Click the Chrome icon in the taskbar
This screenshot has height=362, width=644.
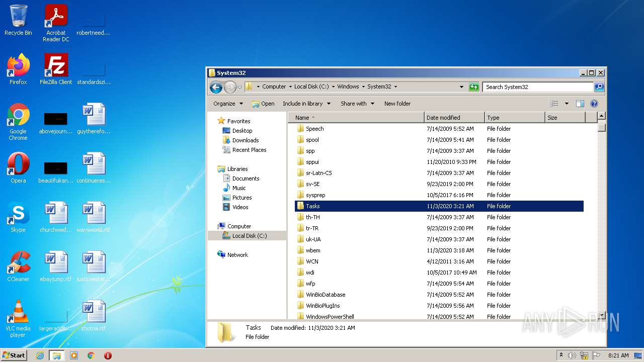[91, 355]
